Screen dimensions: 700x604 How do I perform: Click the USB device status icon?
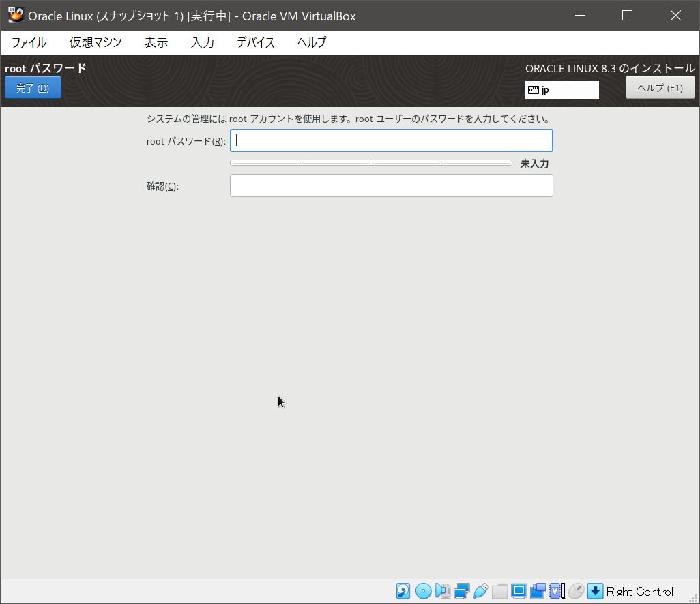pyautogui.click(x=481, y=591)
